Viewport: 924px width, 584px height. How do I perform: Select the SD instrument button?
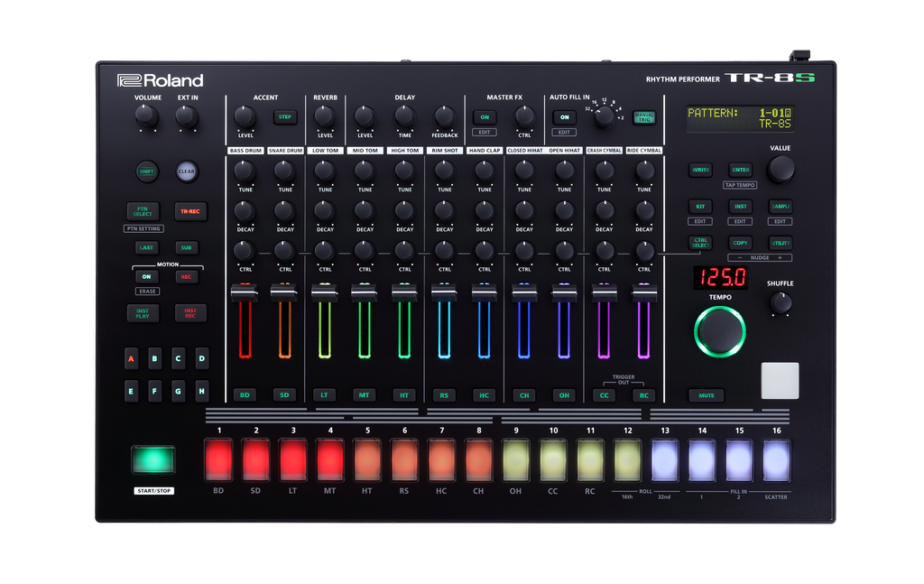[284, 394]
